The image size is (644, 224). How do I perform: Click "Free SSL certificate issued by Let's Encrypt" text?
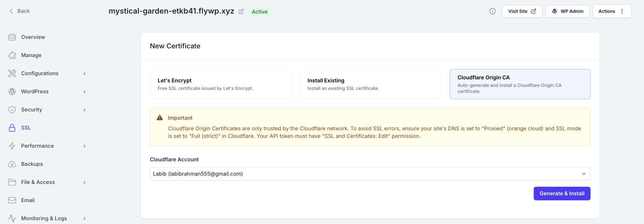click(x=205, y=88)
